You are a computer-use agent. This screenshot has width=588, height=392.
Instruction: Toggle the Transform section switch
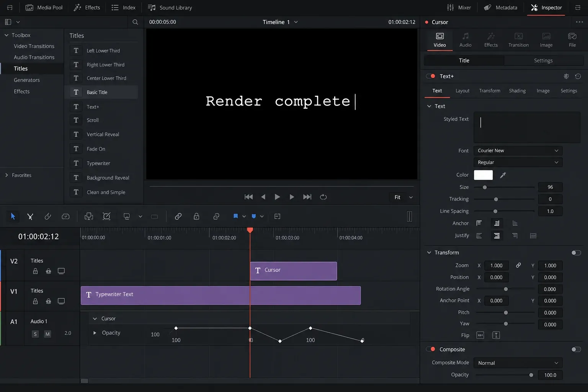pyautogui.click(x=576, y=253)
